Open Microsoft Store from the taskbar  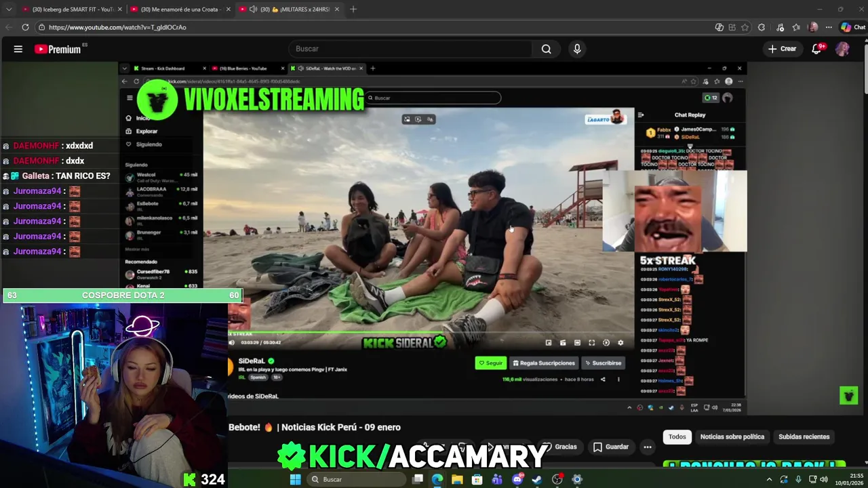tap(477, 479)
